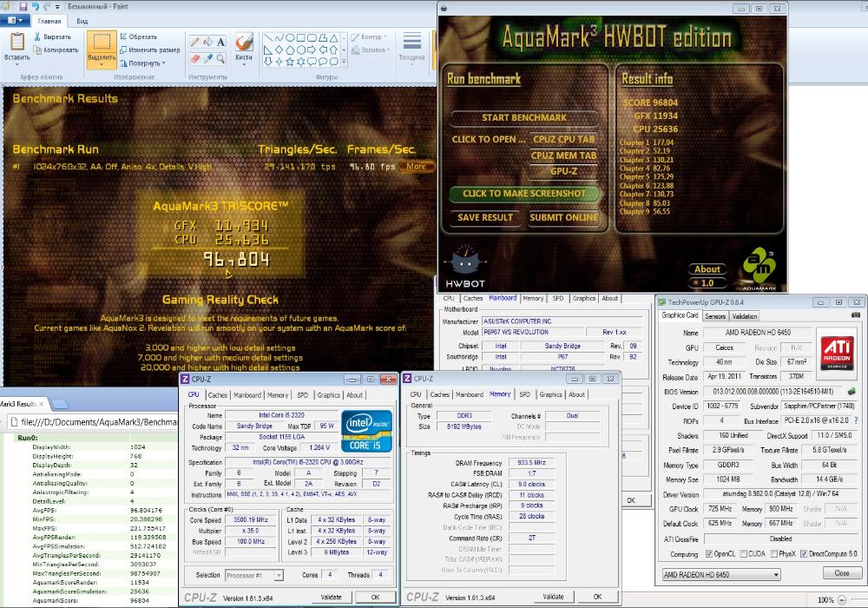Viewport: 868px width, 608px height.
Task: Expand the Fill (Заливка) dropdown in Paint
Action: [x=387, y=50]
